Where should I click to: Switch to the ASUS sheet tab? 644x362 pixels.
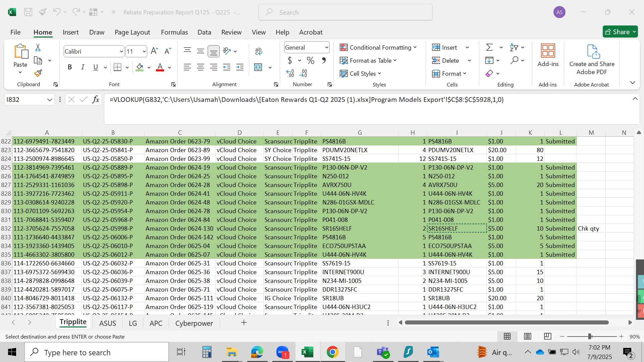pos(108,323)
